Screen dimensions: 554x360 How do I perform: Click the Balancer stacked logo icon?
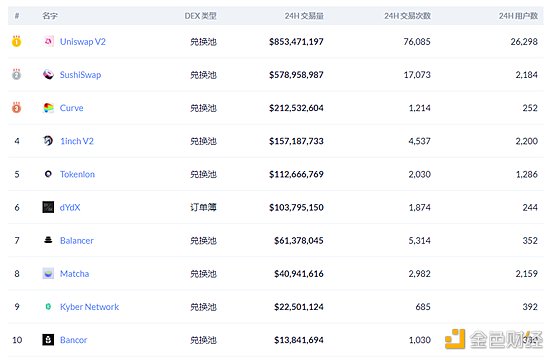tap(48, 240)
